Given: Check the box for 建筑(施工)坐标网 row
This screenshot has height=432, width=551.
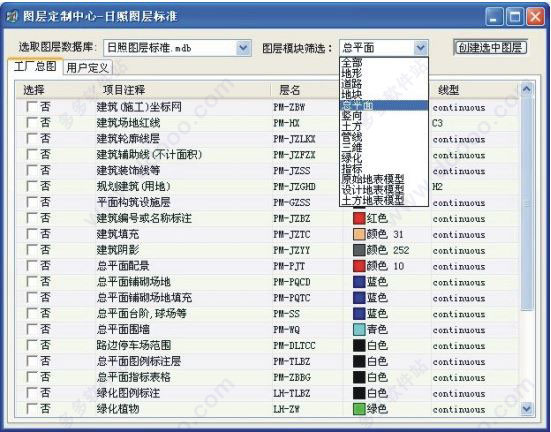Looking at the screenshot, I should coord(32,107).
